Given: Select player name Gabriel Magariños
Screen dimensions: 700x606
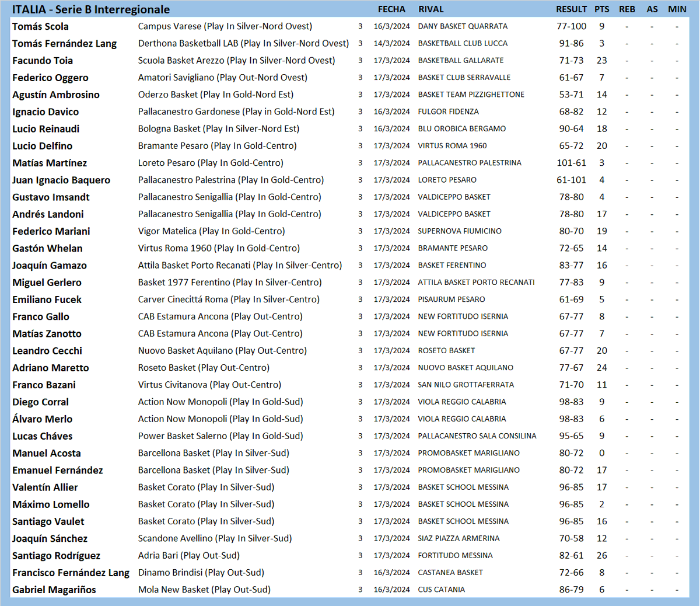Looking at the screenshot, I should coord(54,590).
